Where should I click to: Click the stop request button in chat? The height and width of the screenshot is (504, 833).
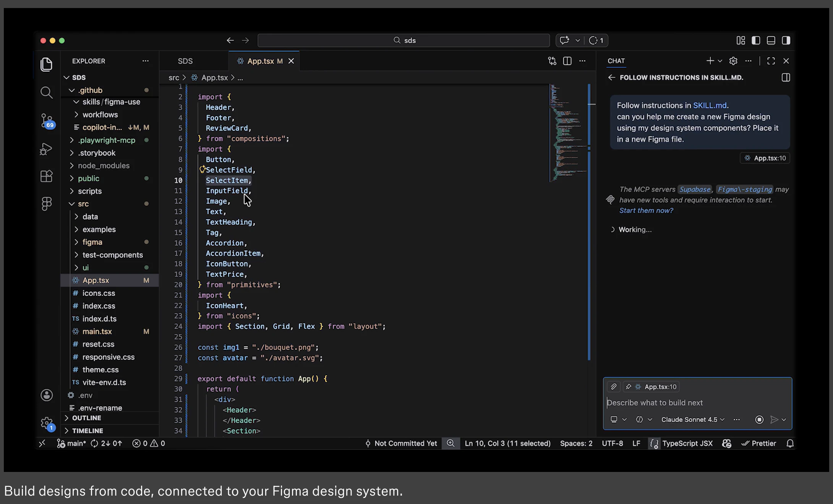(759, 420)
